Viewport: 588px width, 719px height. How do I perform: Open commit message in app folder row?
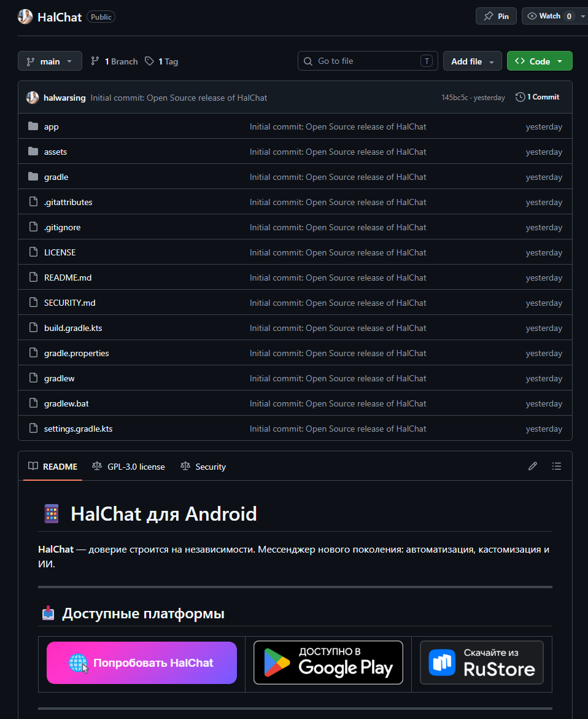[338, 126]
